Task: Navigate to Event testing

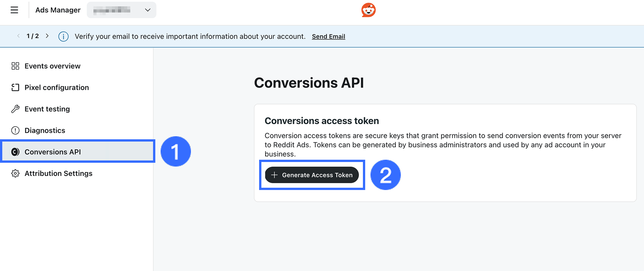Action: (x=47, y=109)
